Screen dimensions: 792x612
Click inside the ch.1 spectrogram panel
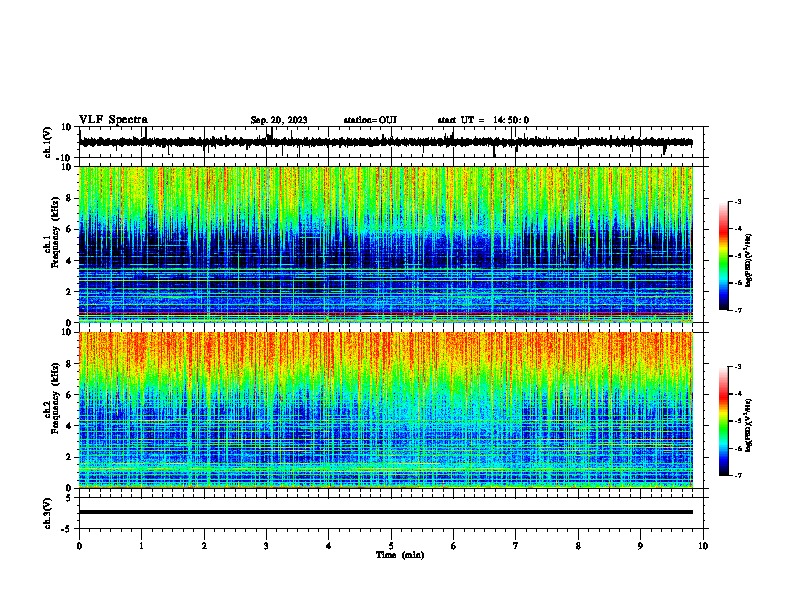(x=386, y=244)
